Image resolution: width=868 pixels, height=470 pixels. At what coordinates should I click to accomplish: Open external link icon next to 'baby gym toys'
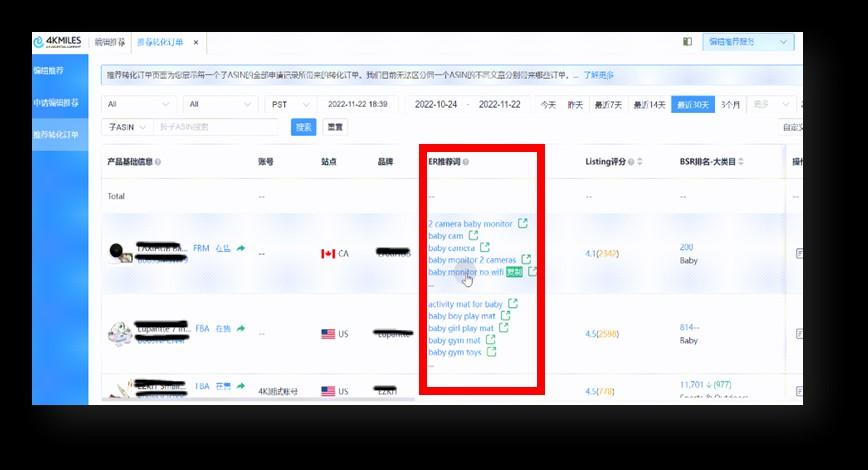(x=491, y=352)
